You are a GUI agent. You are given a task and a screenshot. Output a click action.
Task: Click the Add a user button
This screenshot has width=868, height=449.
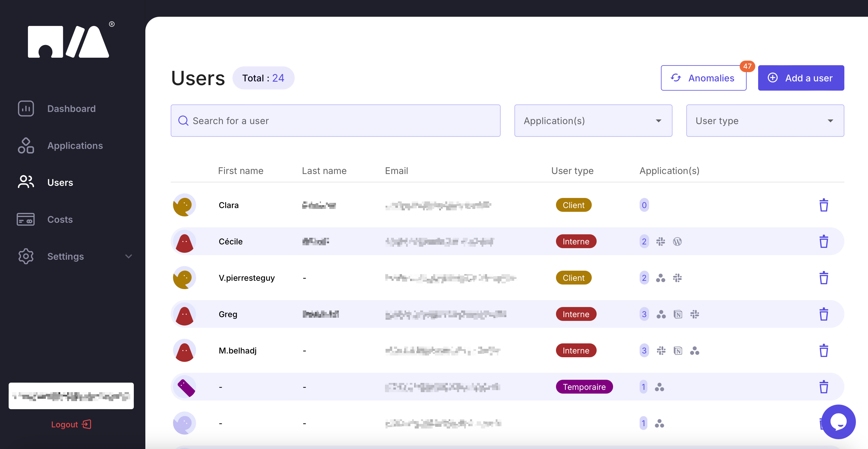[801, 78]
